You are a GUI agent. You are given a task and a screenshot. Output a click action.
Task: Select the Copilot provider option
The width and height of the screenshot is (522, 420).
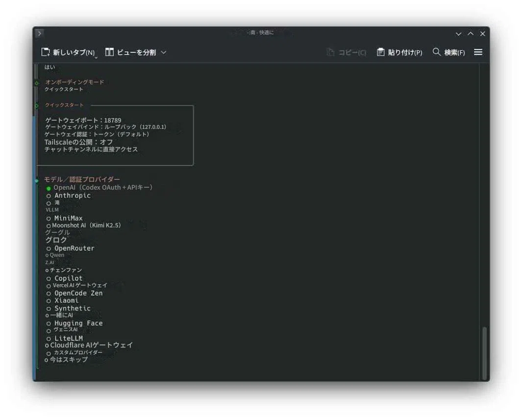pyautogui.click(x=64, y=278)
